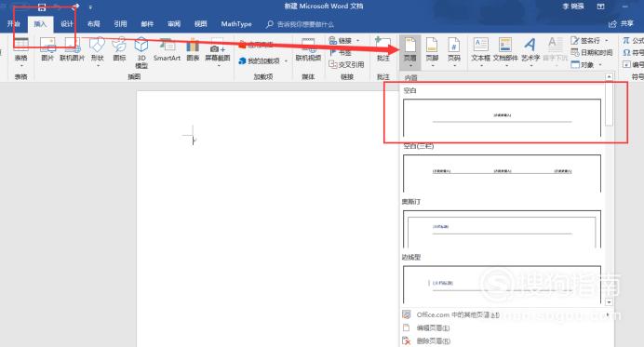
Task: Select the 空白 blank header thumbnail
Action: [x=502, y=117]
